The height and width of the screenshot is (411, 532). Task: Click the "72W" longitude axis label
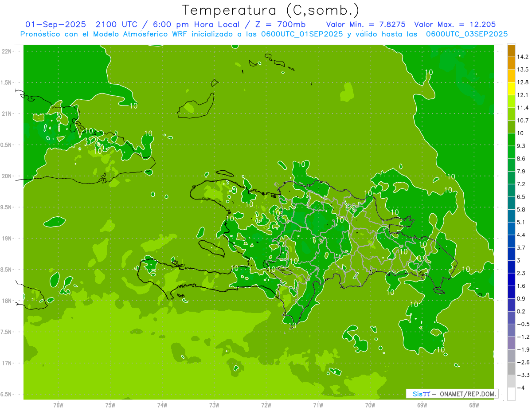tap(266, 405)
